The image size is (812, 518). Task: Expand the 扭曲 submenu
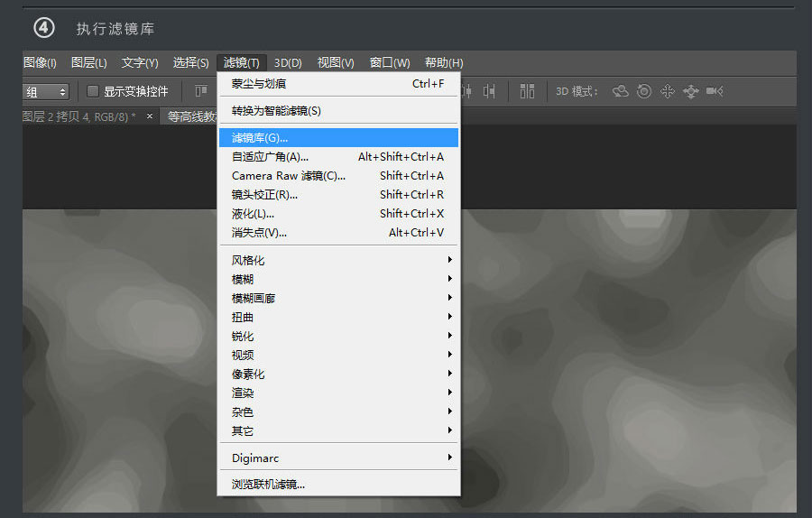pyautogui.click(x=338, y=317)
